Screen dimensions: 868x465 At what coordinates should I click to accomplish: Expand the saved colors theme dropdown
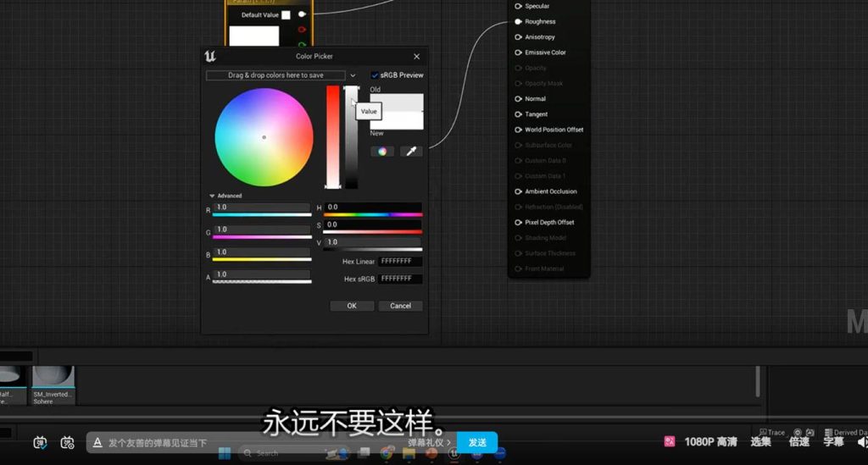[x=353, y=75]
